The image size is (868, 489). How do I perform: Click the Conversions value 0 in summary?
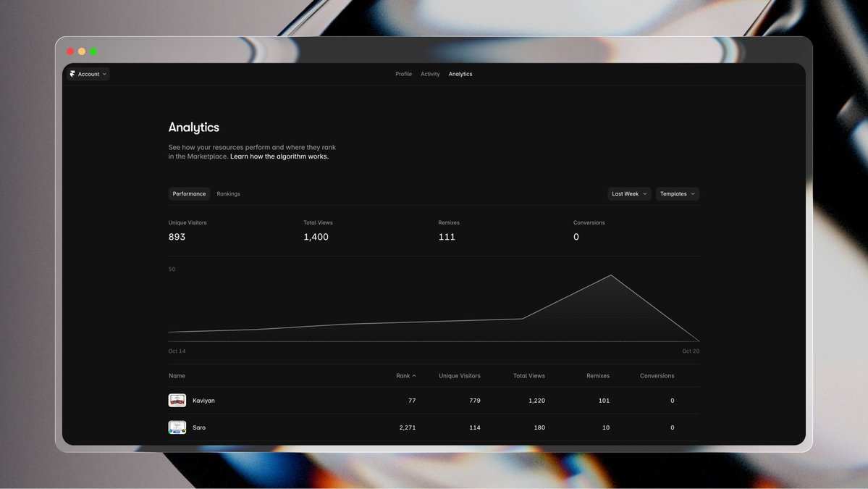576,236
